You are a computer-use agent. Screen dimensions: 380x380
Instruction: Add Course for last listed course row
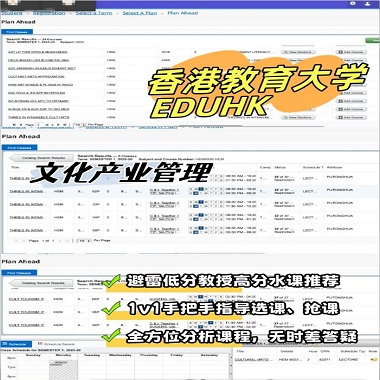coord(351,117)
